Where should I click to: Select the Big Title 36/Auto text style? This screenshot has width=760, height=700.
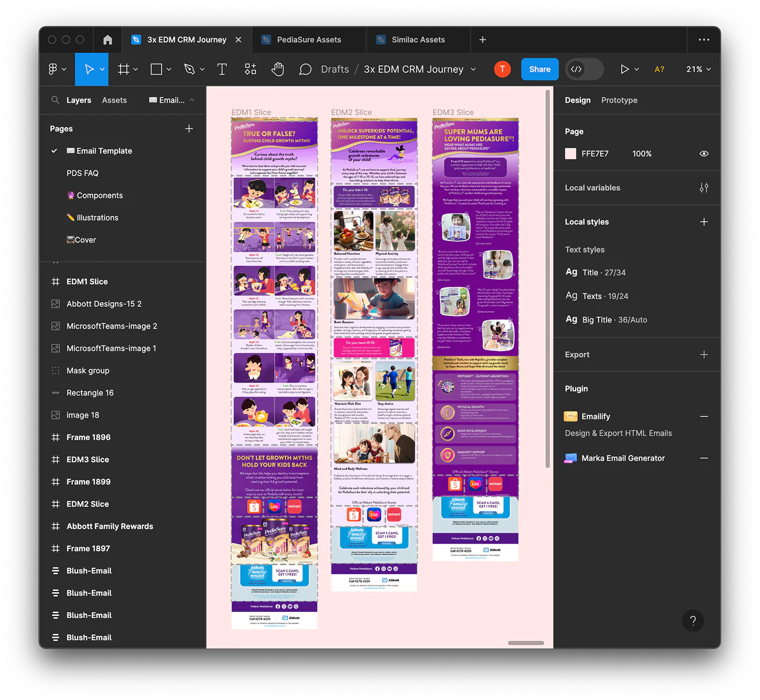tap(606, 320)
